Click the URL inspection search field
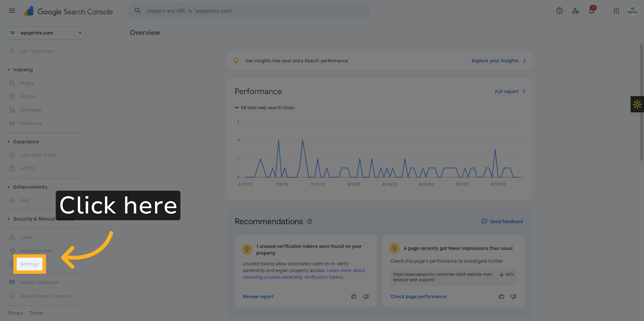The image size is (644, 321). click(250, 11)
